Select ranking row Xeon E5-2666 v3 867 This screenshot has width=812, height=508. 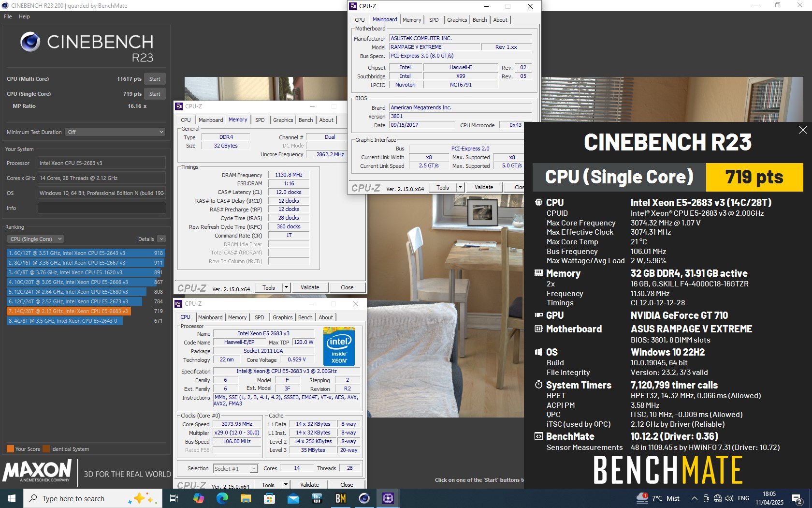86,282
